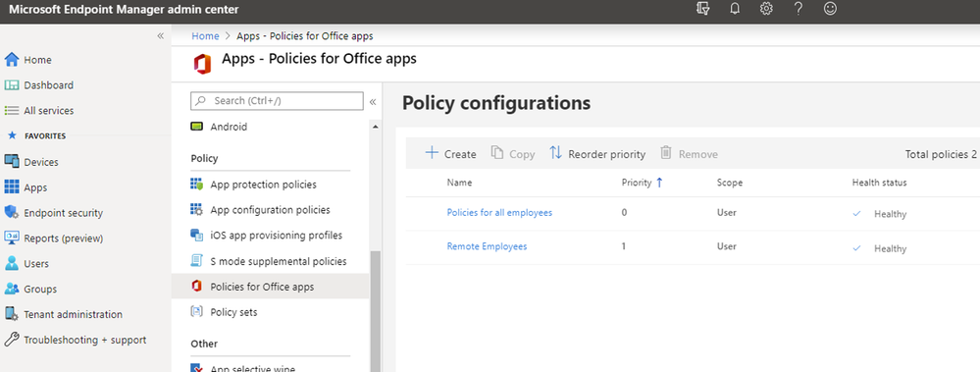980x372 pixels.
Task: Collapse the Apps sub-menu panel chevron
Action: pos(373,101)
